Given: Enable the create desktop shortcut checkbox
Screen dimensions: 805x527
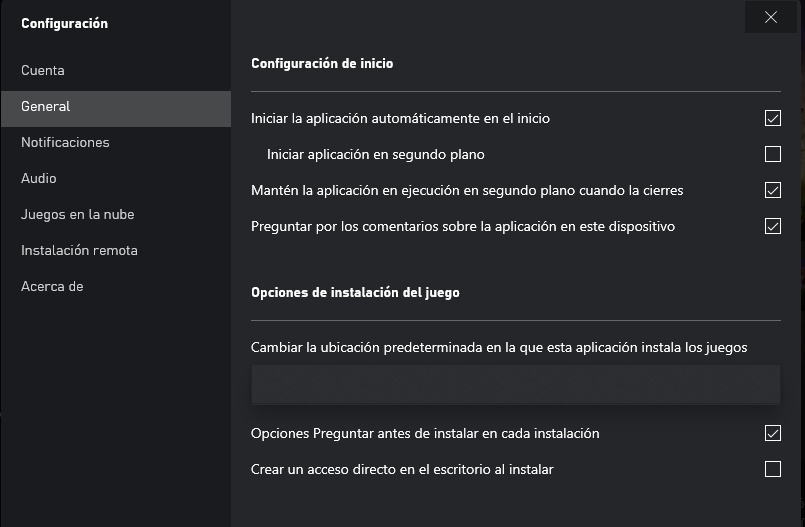Looking at the screenshot, I should click(x=772, y=469).
